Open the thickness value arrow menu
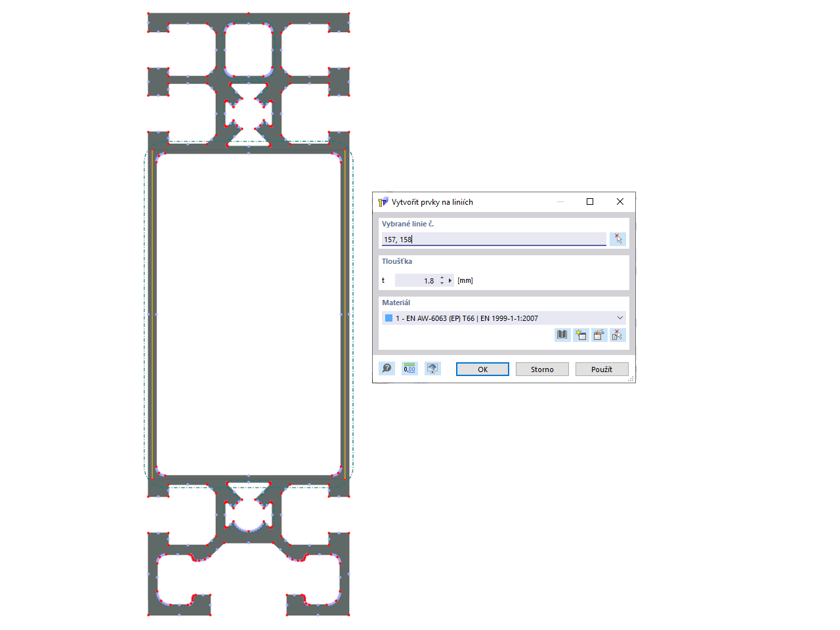Viewport: 840px width, 630px height. pyautogui.click(x=450, y=281)
